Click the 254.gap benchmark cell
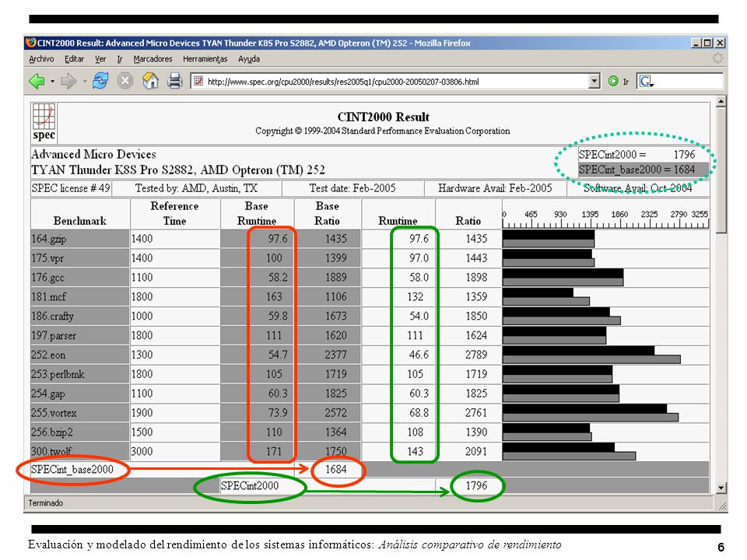This screenshot has height=560, width=747. click(80, 394)
